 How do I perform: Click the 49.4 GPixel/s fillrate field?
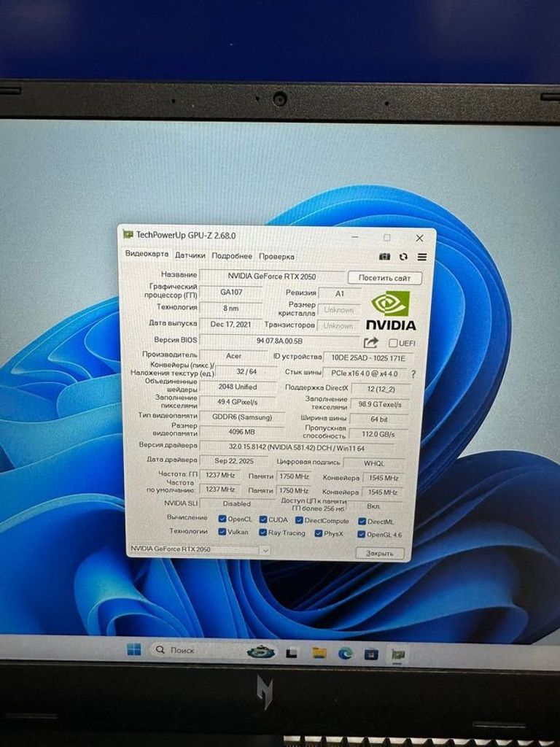(238, 402)
